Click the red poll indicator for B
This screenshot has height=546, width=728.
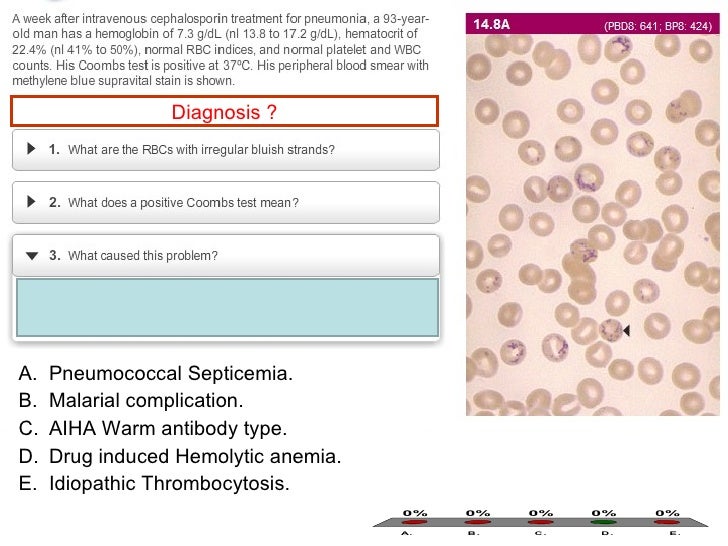pyautogui.click(x=477, y=522)
